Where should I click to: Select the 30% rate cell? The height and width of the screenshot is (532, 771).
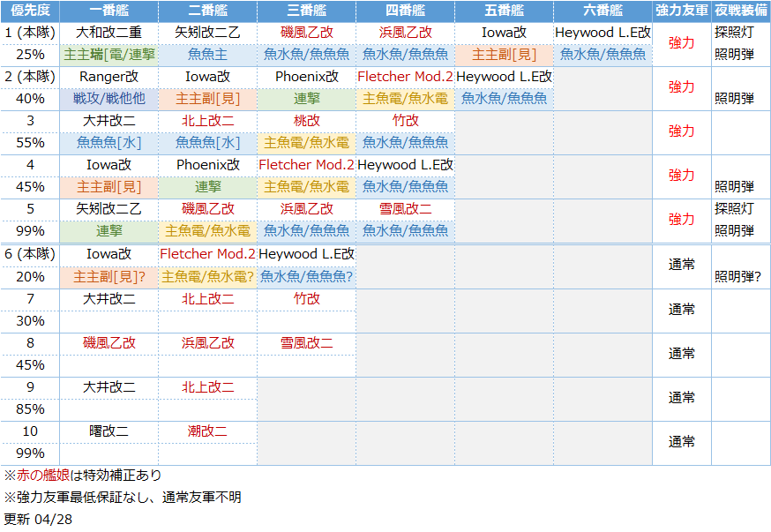pos(30,321)
